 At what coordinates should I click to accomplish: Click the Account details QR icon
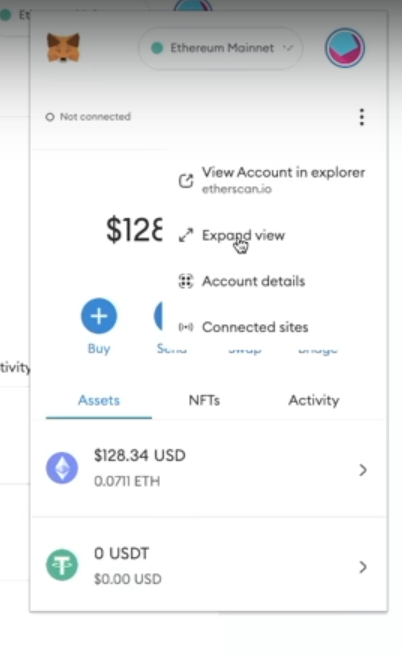(186, 281)
